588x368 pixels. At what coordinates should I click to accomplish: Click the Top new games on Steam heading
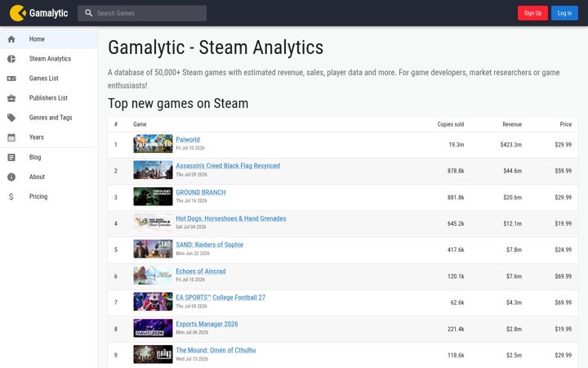click(x=178, y=104)
